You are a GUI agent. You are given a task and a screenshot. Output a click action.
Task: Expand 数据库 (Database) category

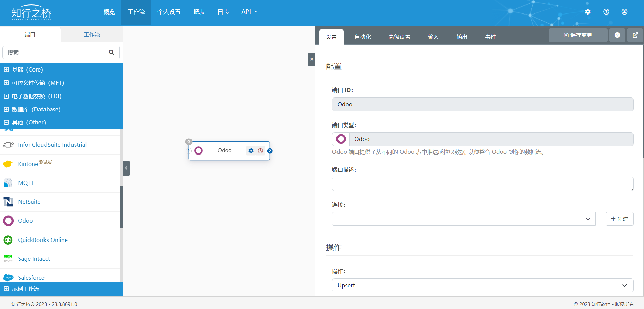(x=62, y=109)
